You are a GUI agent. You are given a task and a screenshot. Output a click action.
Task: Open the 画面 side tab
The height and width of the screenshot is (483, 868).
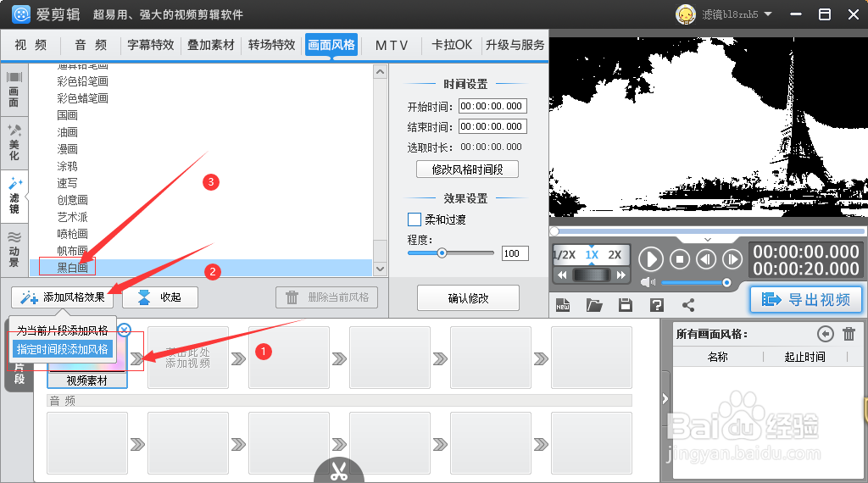coord(14,90)
